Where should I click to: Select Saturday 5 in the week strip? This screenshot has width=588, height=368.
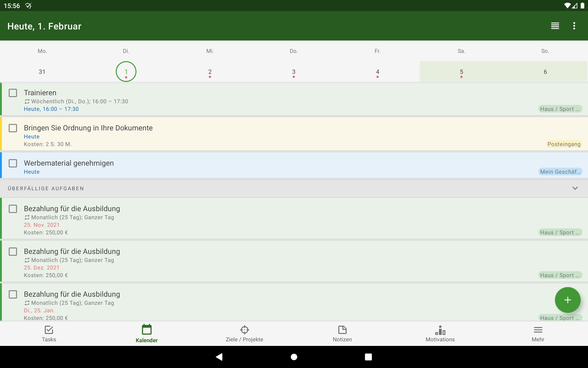[x=461, y=72]
